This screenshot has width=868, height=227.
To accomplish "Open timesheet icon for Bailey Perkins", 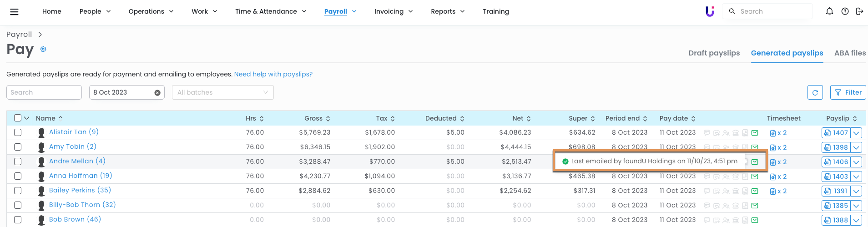I will (x=773, y=192).
